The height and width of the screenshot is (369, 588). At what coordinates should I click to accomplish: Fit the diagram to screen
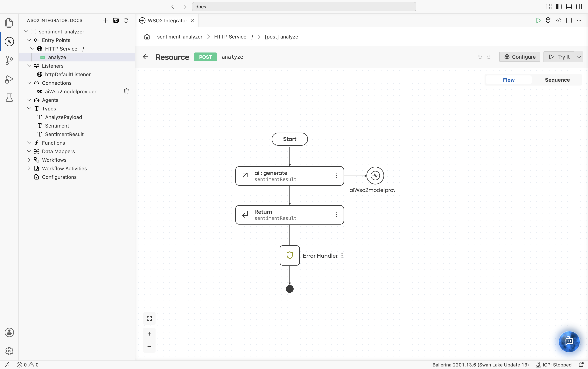click(x=149, y=318)
